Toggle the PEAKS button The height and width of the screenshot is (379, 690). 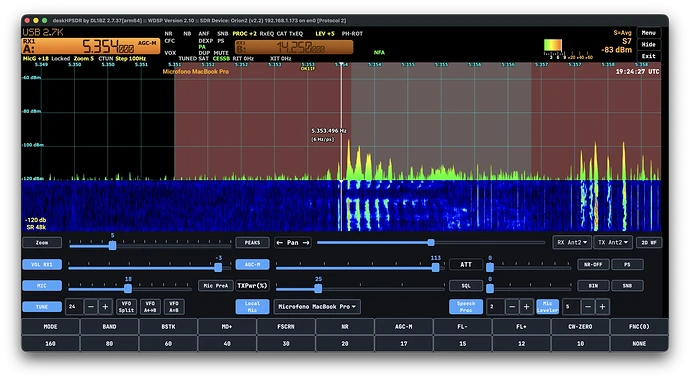click(252, 243)
